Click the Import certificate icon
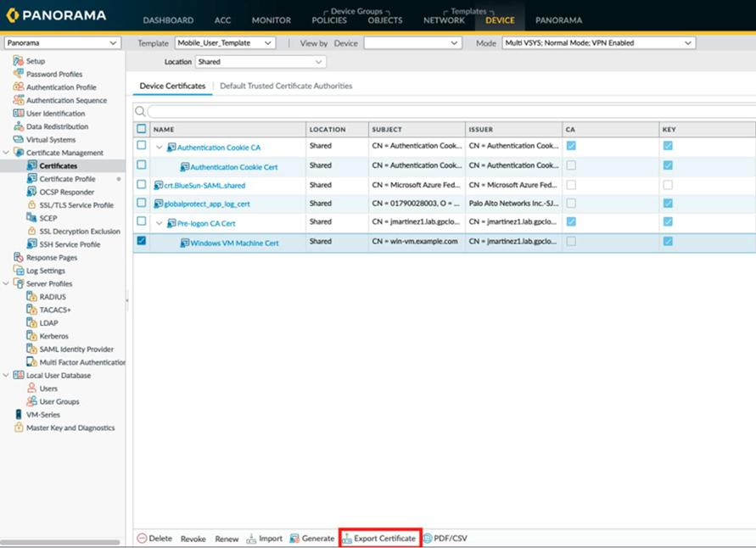Viewport: 756px width, 548px height. 252,539
